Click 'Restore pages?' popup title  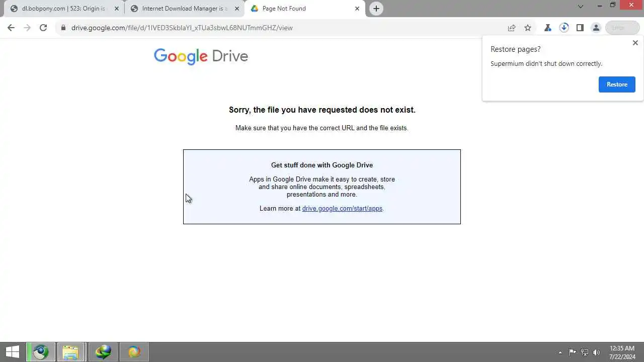(516, 49)
